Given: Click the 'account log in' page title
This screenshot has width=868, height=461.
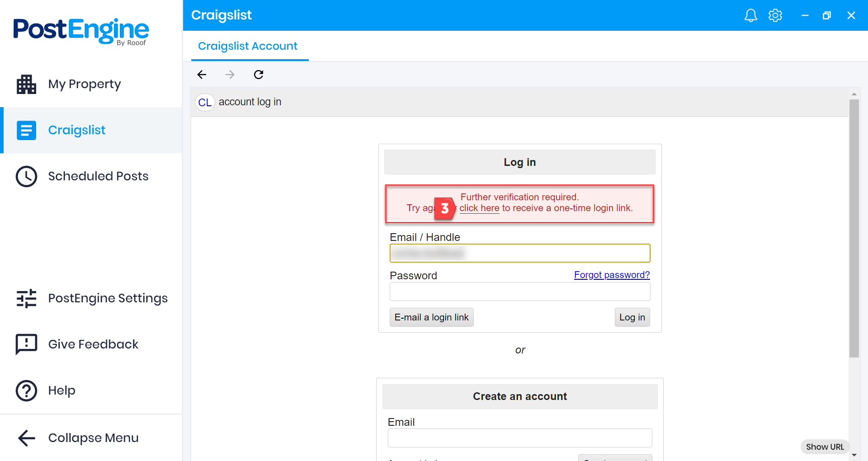Looking at the screenshot, I should click(250, 102).
